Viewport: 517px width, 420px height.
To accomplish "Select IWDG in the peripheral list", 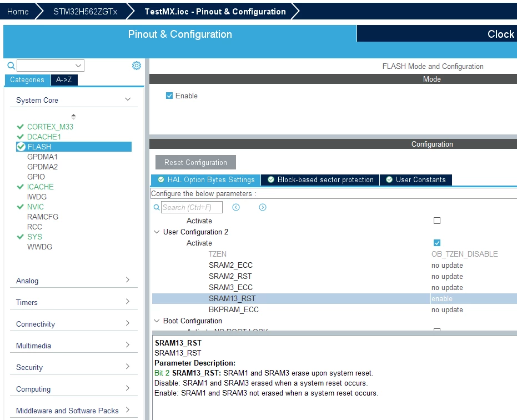I will pos(37,197).
